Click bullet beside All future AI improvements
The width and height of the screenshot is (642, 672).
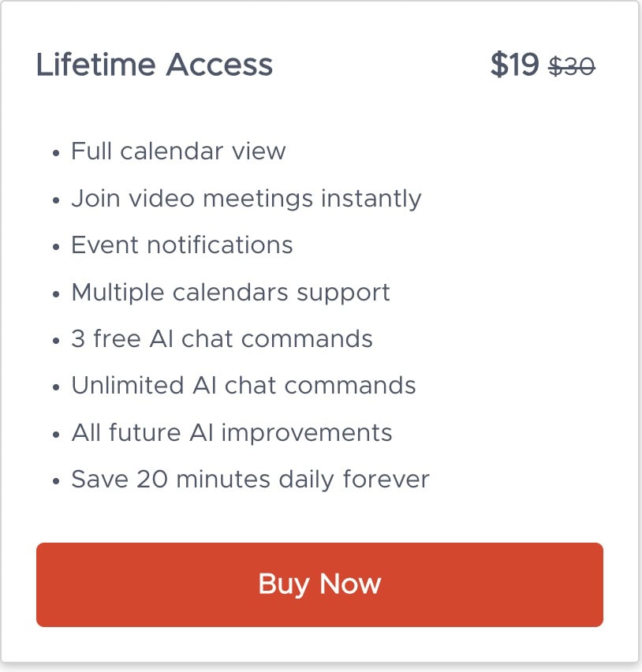(56, 435)
